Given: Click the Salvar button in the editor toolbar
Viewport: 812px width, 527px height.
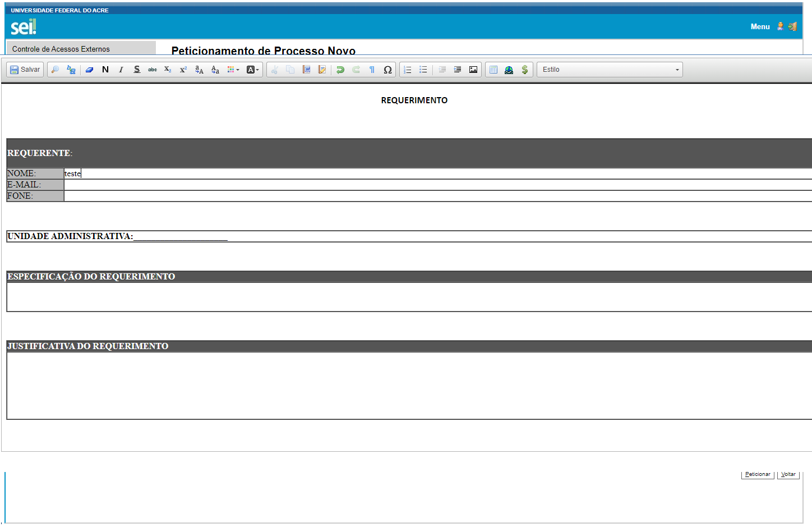Looking at the screenshot, I should click(x=25, y=70).
